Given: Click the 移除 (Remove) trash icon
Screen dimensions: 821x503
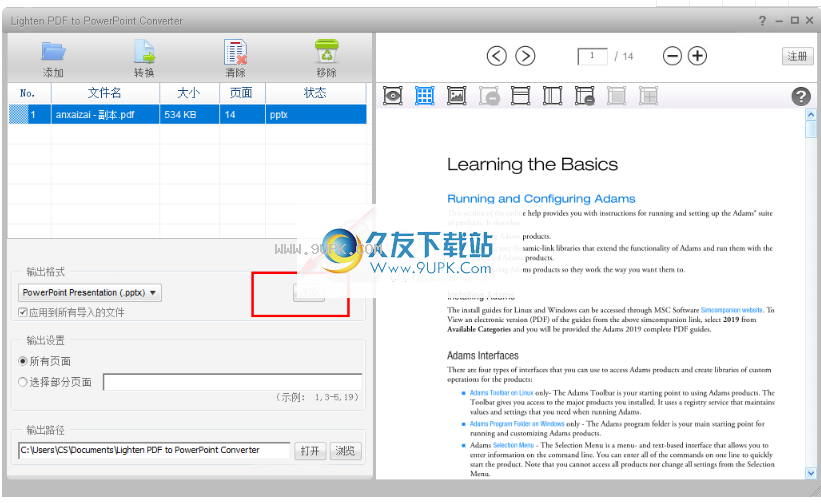Looking at the screenshot, I should click(x=326, y=51).
